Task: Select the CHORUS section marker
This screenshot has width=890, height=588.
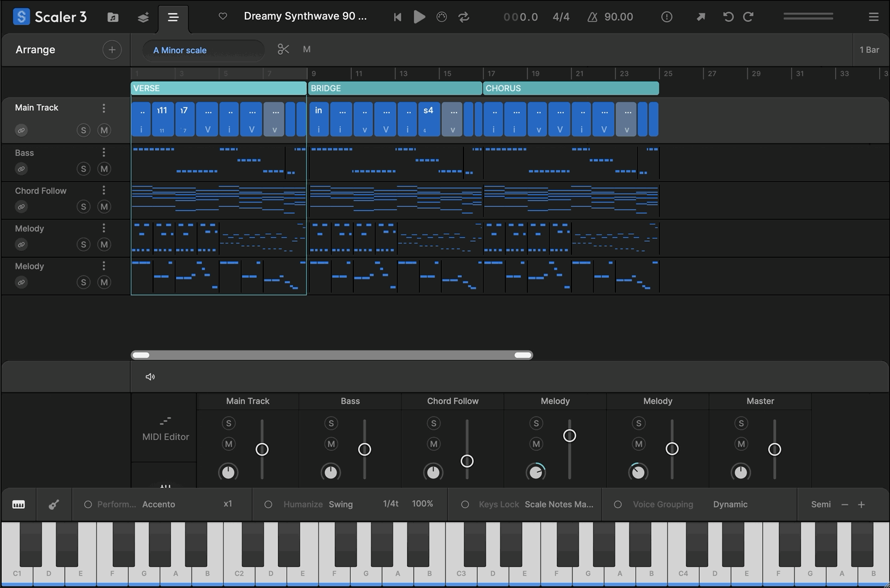Action: coord(571,88)
